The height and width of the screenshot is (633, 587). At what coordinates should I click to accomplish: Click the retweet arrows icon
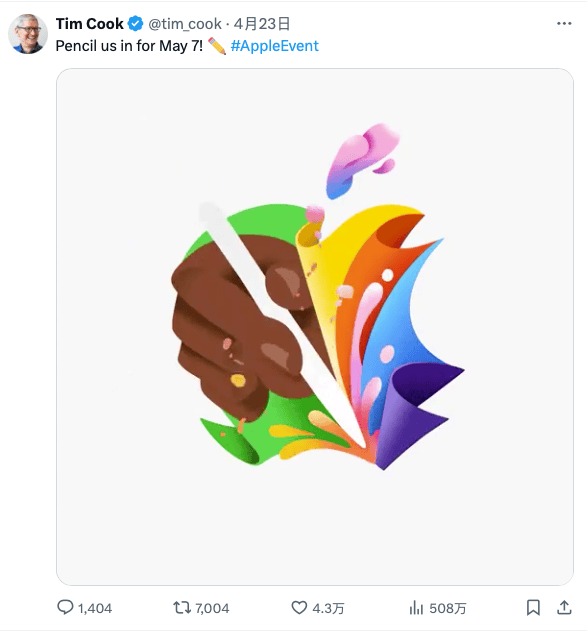(x=182, y=608)
